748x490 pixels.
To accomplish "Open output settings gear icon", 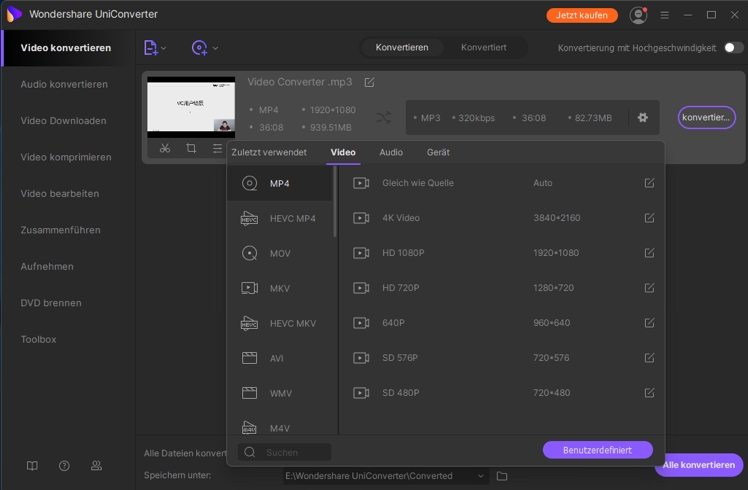I will point(642,117).
